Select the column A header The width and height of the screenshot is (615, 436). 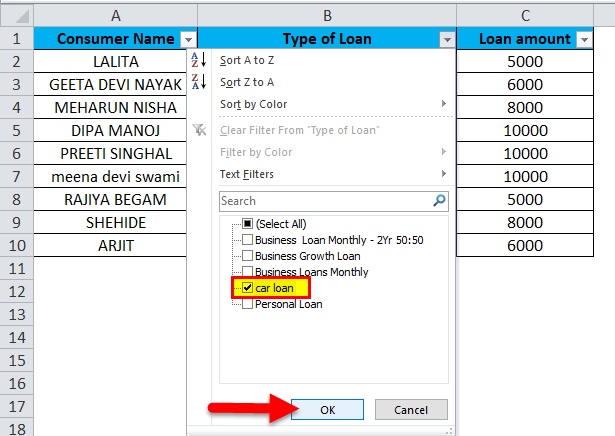(115, 16)
